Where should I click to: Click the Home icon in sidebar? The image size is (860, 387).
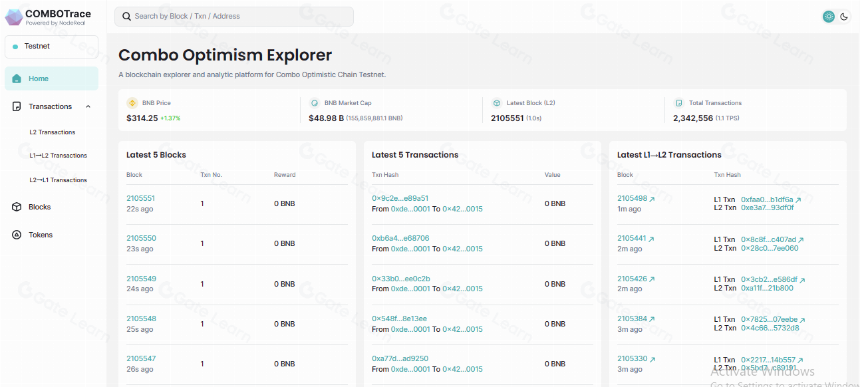click(x=16, y=78)
